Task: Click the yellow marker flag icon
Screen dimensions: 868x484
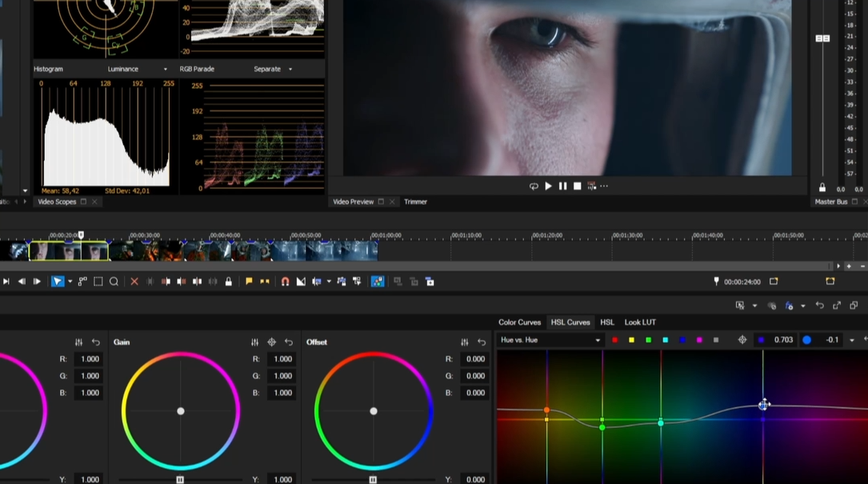Action: pyautogui.click(x=249, y=282)
